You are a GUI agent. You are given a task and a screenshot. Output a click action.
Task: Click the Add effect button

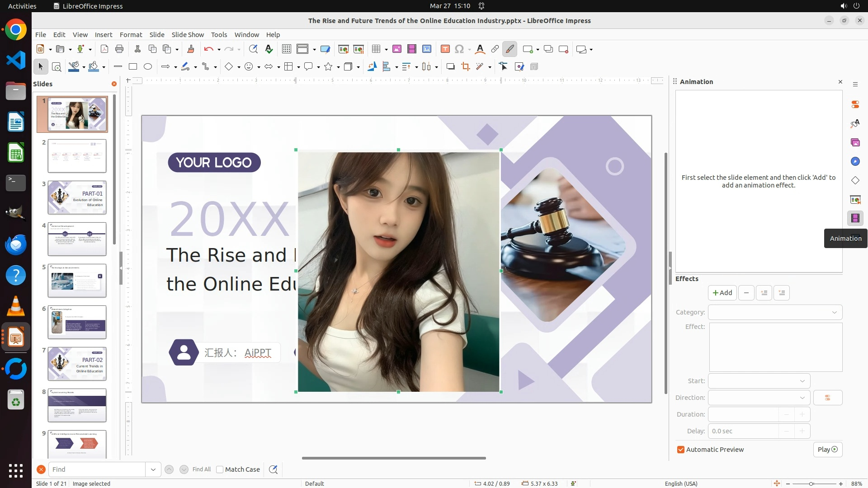(722, 293)
